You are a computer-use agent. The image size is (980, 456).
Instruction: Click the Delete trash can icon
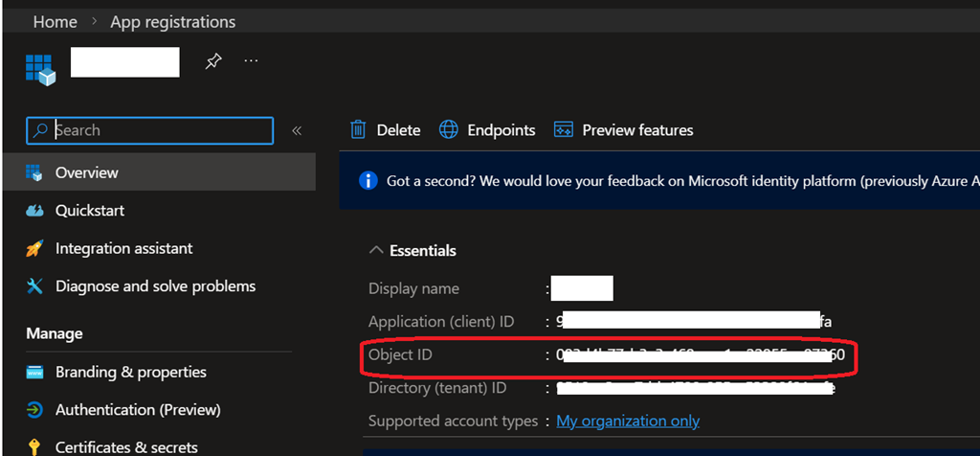coord(358,129)
